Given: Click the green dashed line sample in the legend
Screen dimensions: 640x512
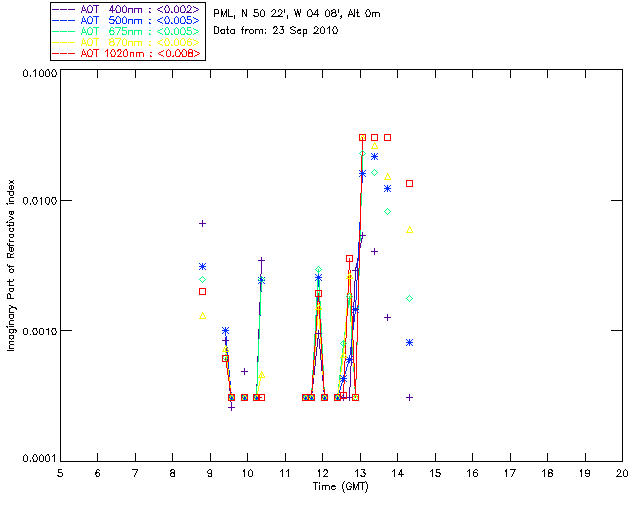Looking at the screenshot, I should coord(64,31).
